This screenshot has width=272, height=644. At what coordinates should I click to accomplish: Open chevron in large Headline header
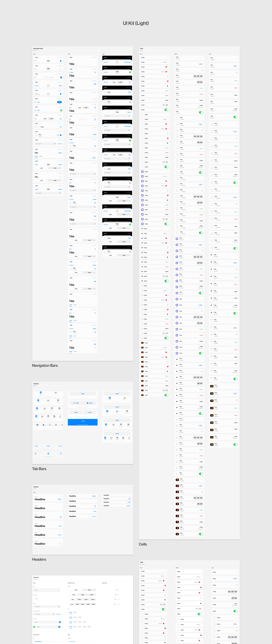click(x=62, y=508)
